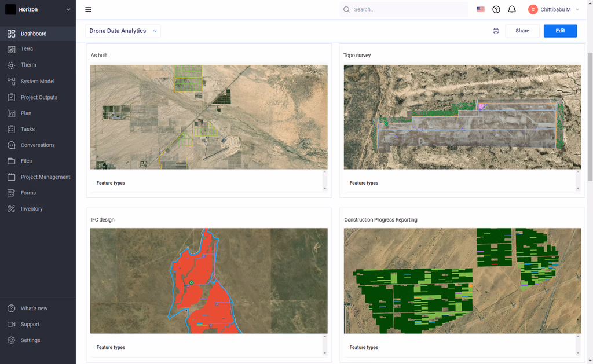
Task: Click the IFC design map thumbnail
Action: (208, 281)
